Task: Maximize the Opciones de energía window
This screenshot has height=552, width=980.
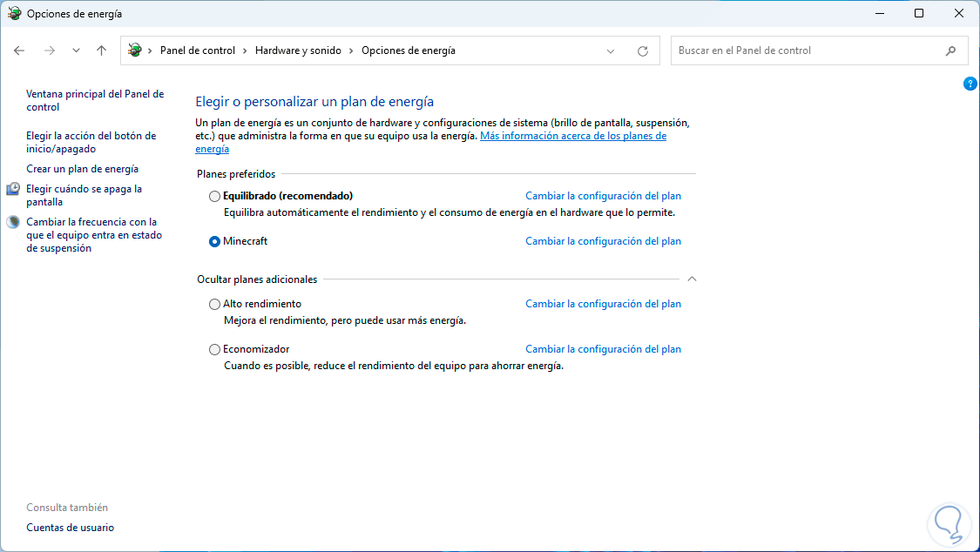Action: (919, 13)
